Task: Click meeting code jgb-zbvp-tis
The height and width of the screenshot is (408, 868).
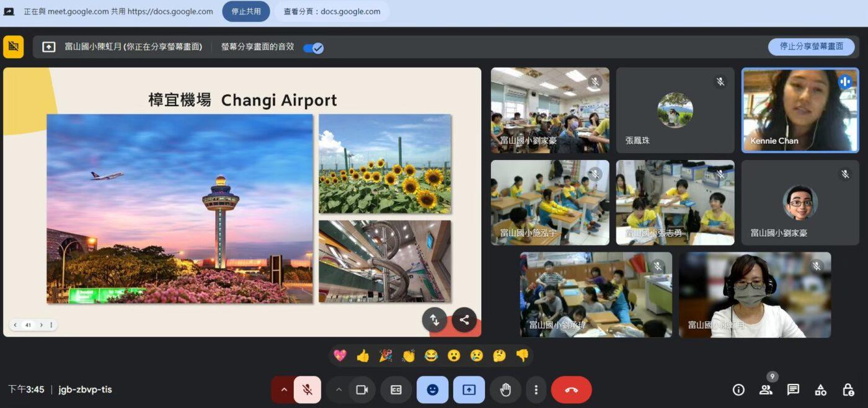Action: tap(85, 390)
